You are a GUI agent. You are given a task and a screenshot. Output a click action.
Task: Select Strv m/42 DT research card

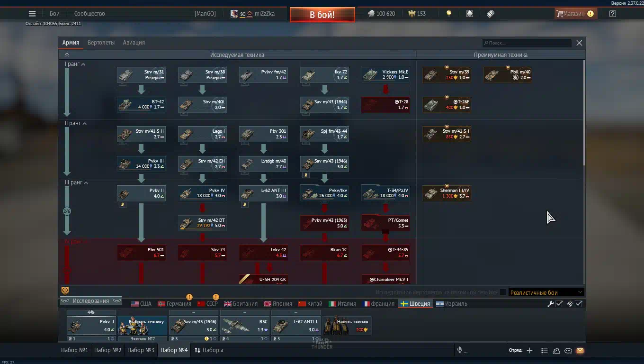(x=202, y=223)
